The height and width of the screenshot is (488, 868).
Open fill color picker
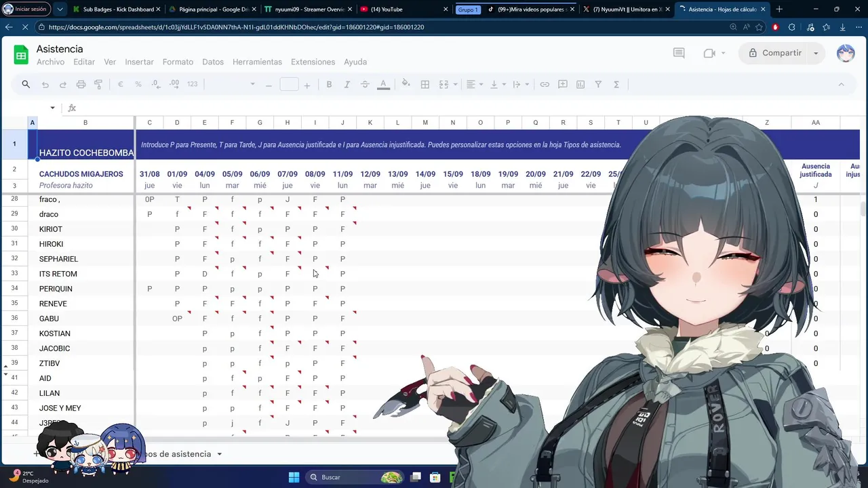point(406,85)
